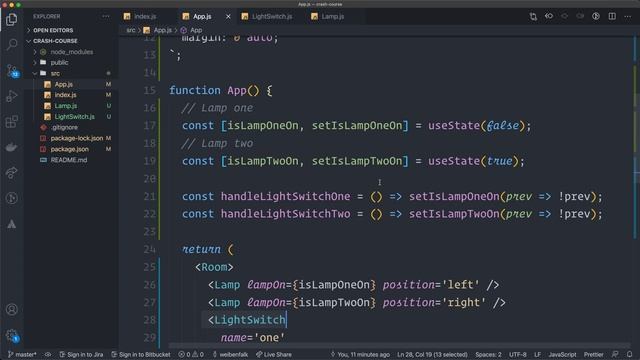Click Sign in to Bitbucket
This screenshot has width=640, height=360.
coord(141,354)
